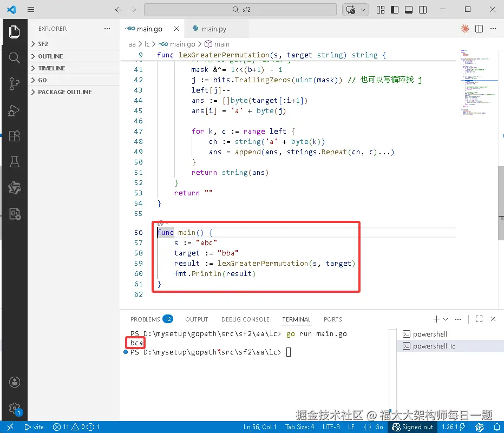Open remote window indicator in status bar
This screenshot has width=504, height=433.
(x=10, y=427)
